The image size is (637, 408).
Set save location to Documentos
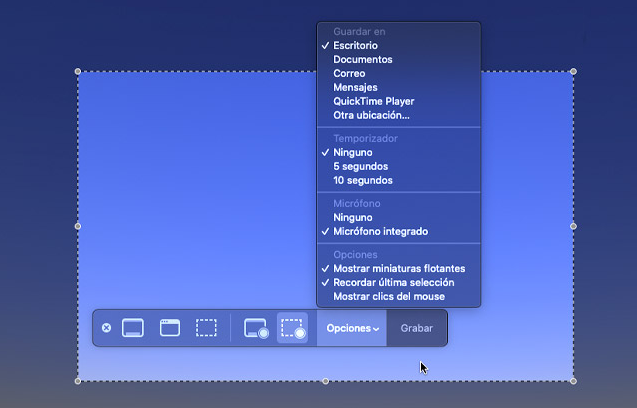coord(363,59)
